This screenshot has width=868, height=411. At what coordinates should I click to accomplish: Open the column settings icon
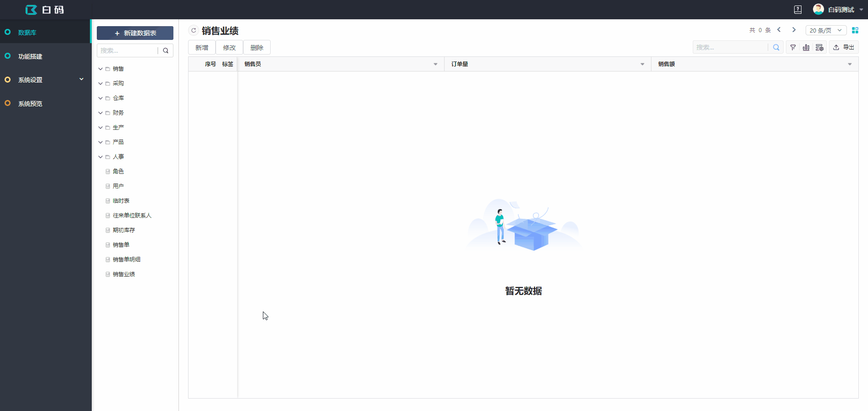click(819, 47)
